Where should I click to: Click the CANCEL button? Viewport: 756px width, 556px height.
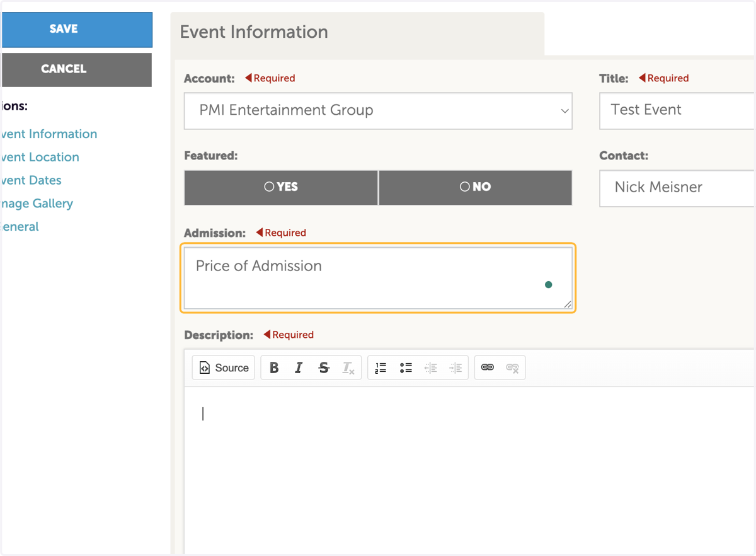(x=76, y=69)
